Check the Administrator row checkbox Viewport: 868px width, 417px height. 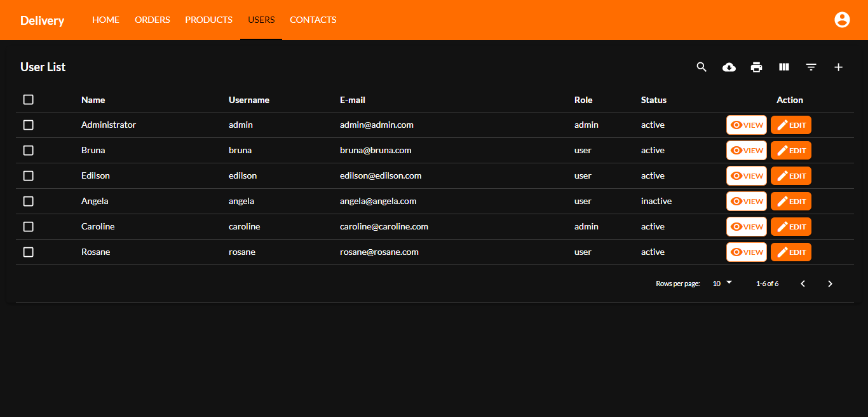pyautogui.click(x=28, y=125)
